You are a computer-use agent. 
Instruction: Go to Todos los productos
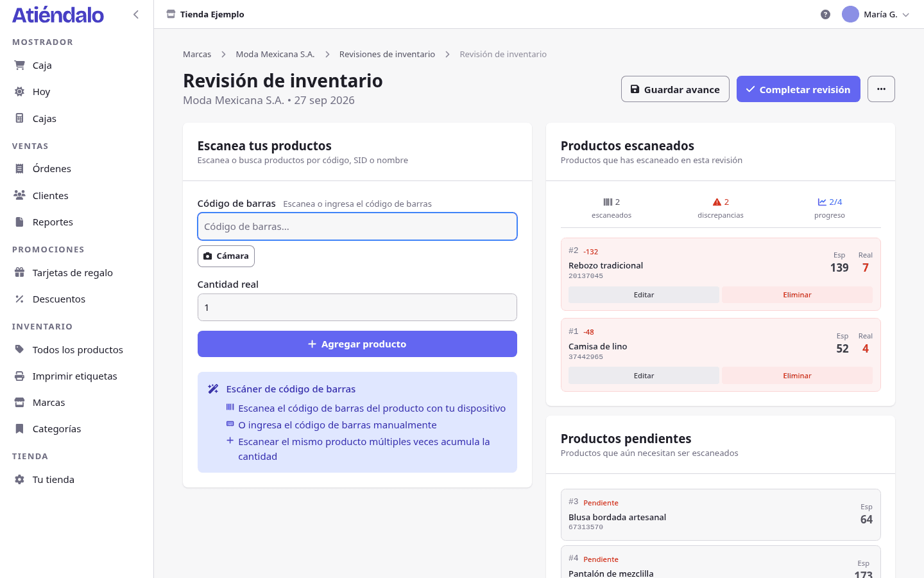(x=77, y=349)
